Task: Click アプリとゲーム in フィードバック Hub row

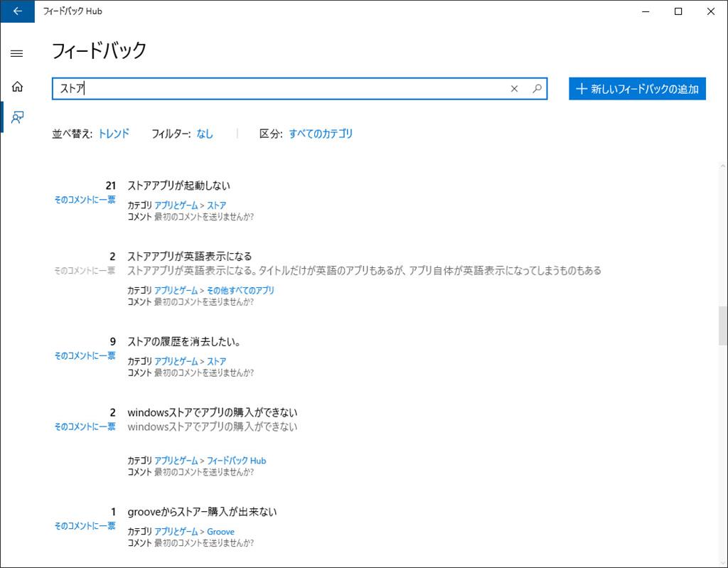Action: (176, 461)
